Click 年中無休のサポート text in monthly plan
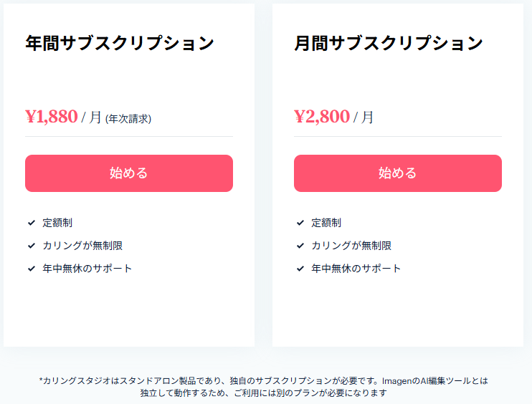Screen dimensions: 532x404 point(356,269)
